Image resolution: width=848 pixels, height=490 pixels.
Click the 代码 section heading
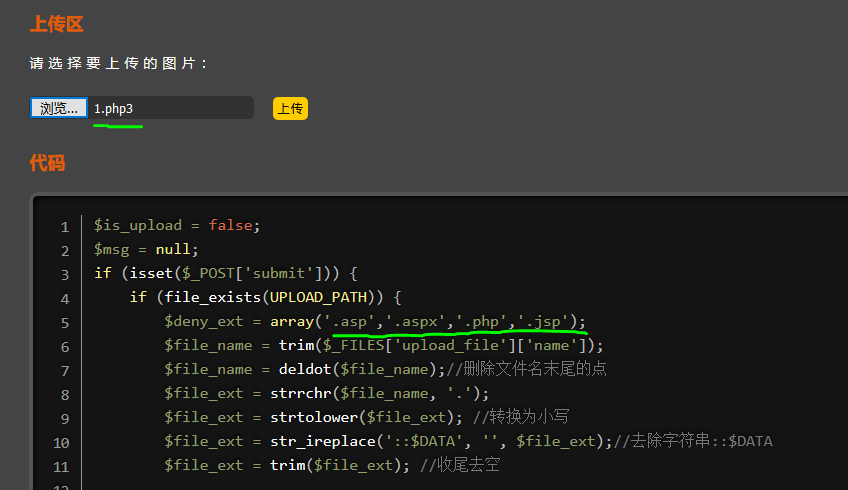[x=47, y=163]
